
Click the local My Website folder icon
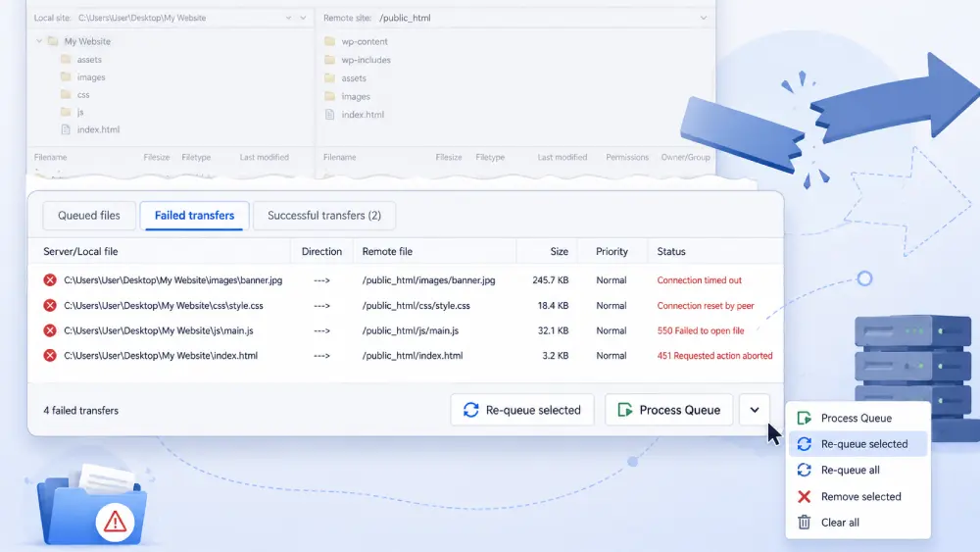coord(53,41)
